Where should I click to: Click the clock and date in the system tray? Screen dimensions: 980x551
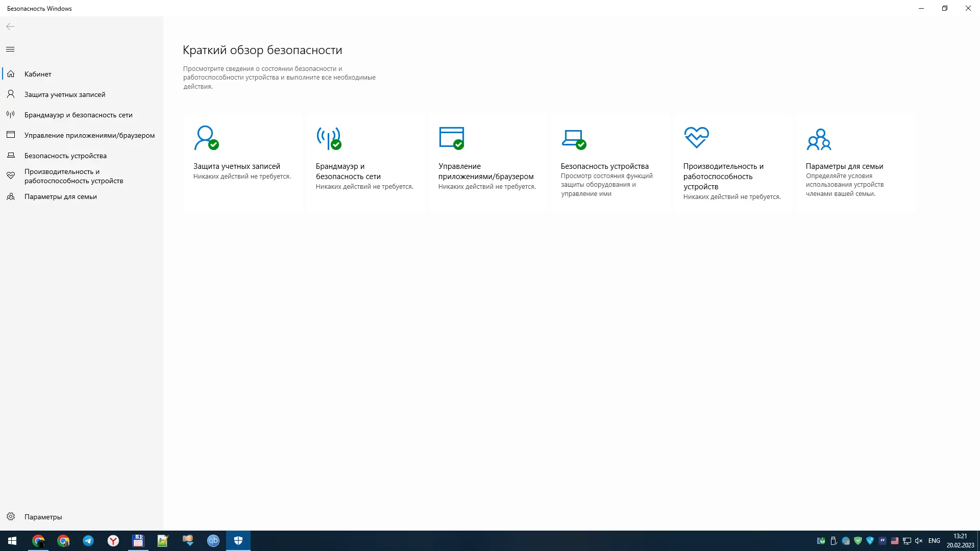coord(960,541)
